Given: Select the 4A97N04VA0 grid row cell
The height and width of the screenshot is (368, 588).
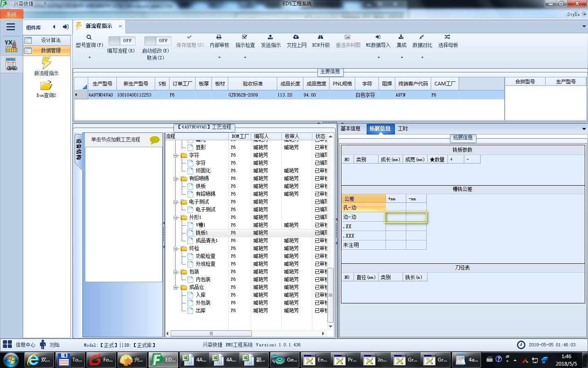Looking at the screenshot, I should click(x=100, y=95).
